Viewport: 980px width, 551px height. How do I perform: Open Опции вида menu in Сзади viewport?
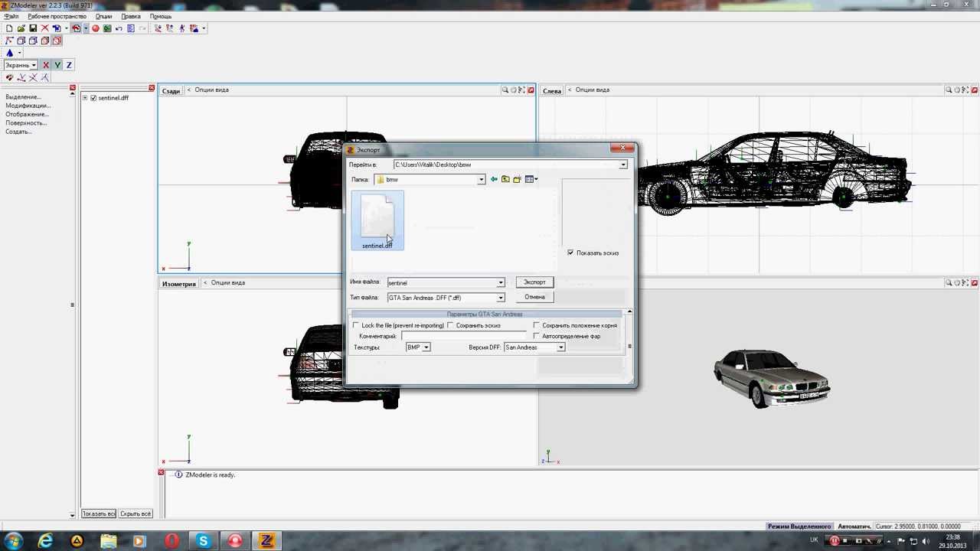click(211, 90)
